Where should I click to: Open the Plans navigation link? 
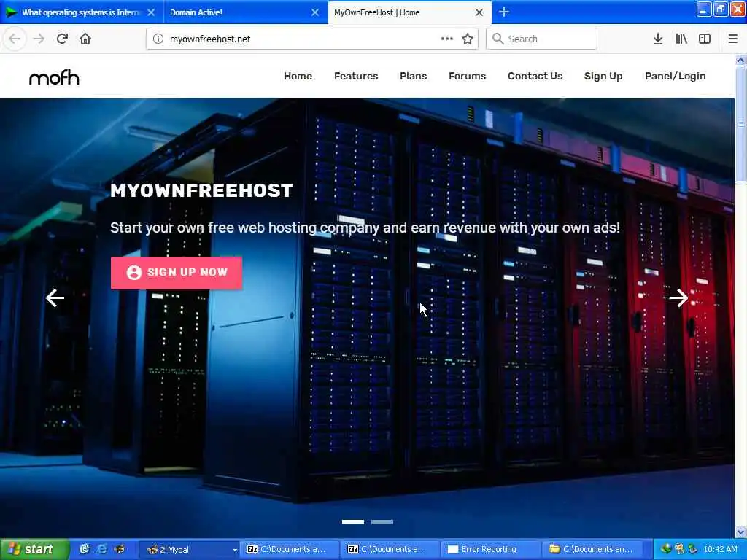click(414, 76)
